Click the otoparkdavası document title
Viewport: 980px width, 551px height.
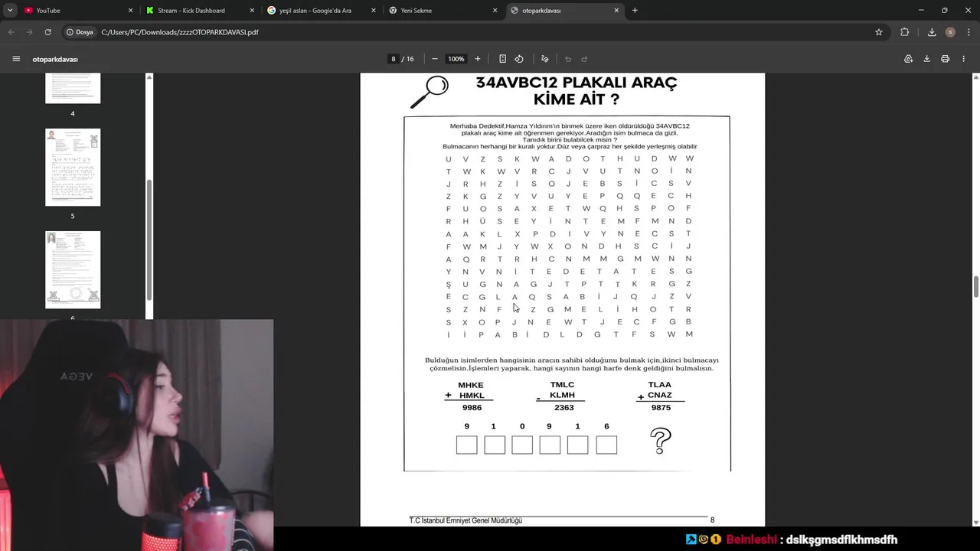tap(55, 59)
